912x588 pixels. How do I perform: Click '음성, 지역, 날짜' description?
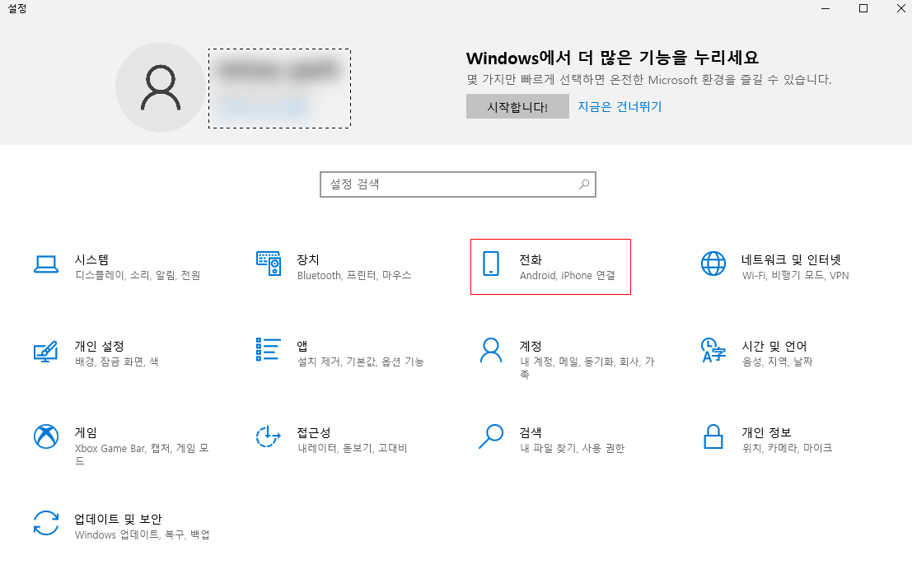pos(777,362)
